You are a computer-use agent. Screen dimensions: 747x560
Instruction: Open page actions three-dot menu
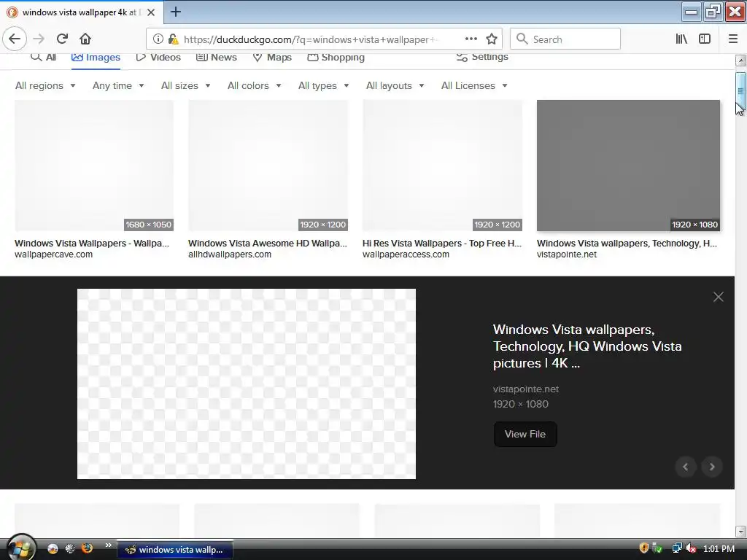tap(471, 39)
